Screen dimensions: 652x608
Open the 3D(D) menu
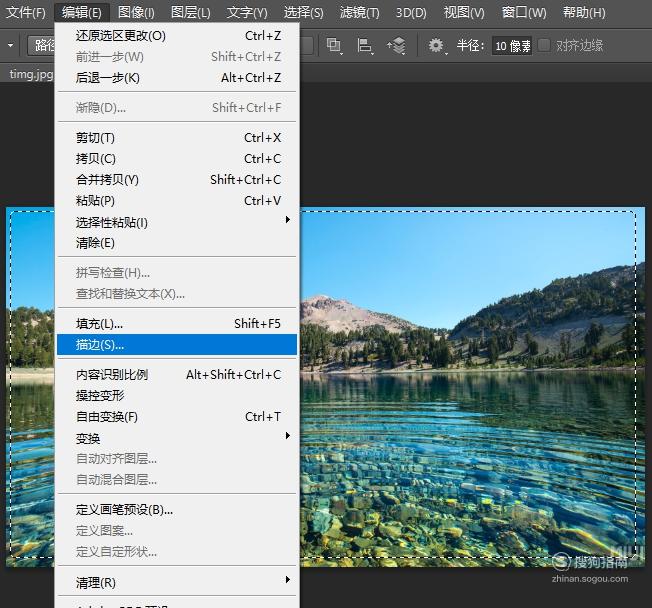(411, 12)
